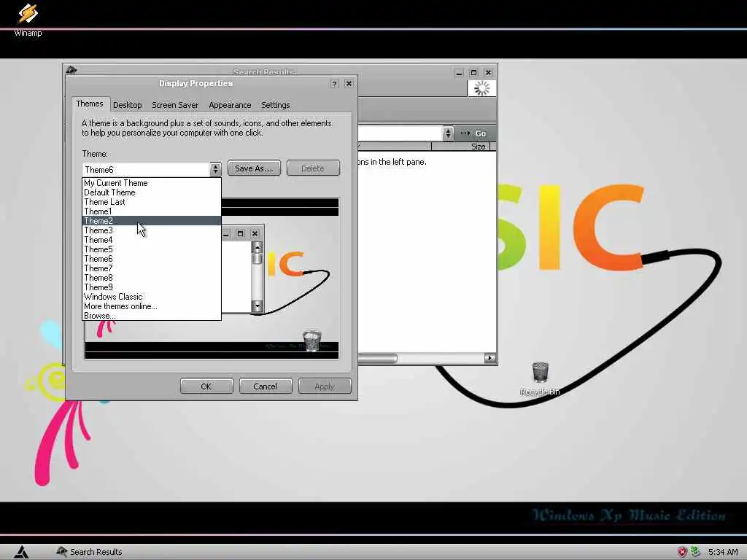This screenshot has width=747, height=560.
Task: Click the Search Results address input field
Action: pos(400,133)
